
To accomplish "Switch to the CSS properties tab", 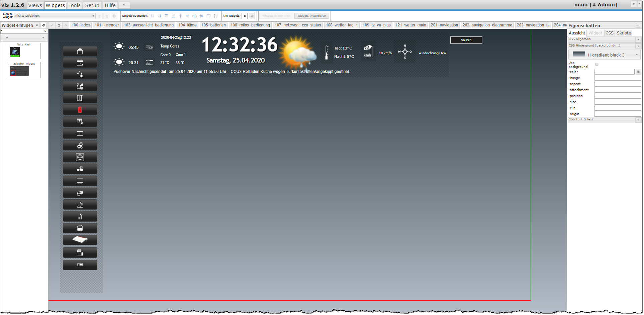I will tap(609, 33).
